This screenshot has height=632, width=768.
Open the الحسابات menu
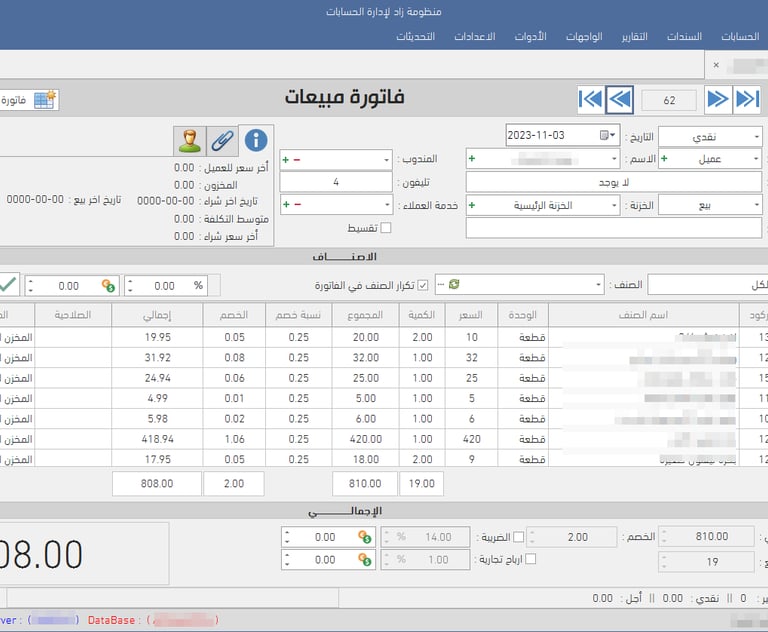point(740,36)
